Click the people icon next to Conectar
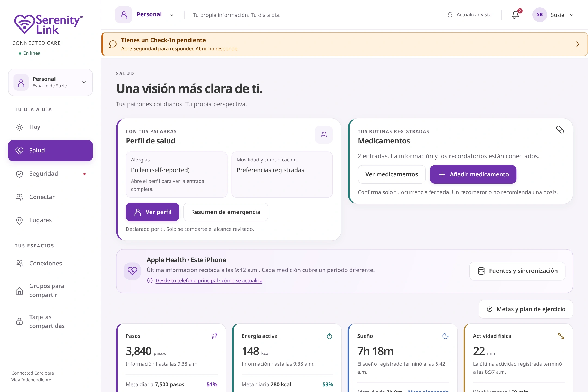 click(19, 197)
